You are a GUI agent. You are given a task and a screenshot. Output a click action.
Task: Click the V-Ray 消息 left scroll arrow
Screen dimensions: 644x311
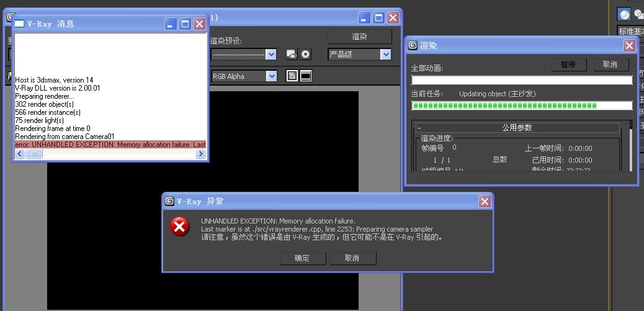[x=20, y=154]
